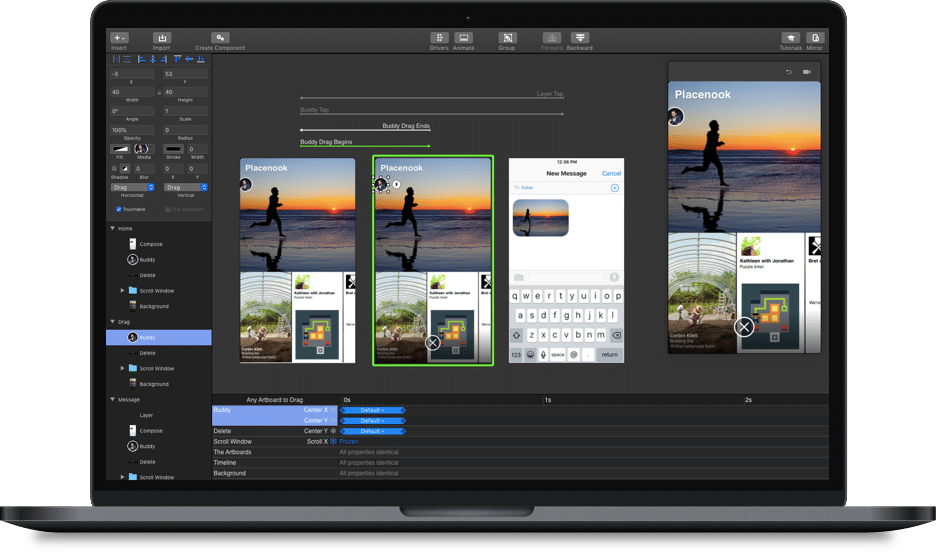Open the Shadow color swatch
The image size is (936, 552).
(124, 168)
